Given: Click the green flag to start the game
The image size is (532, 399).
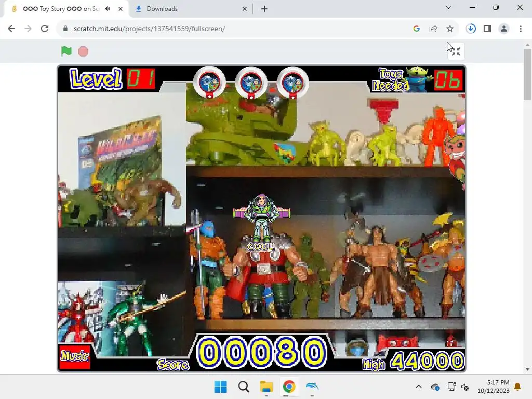Looking at the screenshot, I should click(66, 51).
